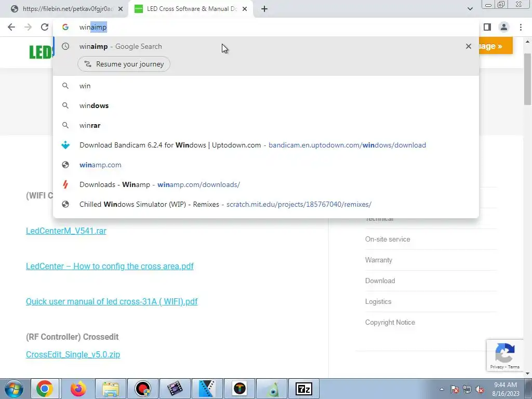This screenshot has width=532, height=399.
Task: Open the Chrome three-dot menu
Action: tap(521, 27)
